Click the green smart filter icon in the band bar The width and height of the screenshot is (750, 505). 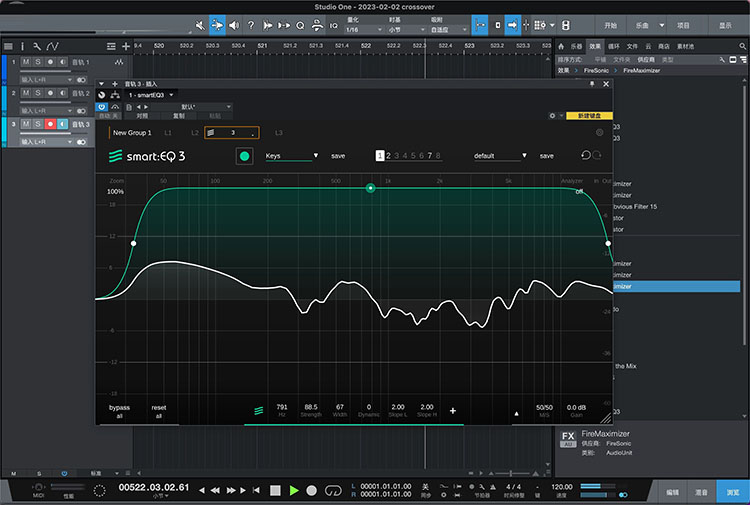click(258, 411)
